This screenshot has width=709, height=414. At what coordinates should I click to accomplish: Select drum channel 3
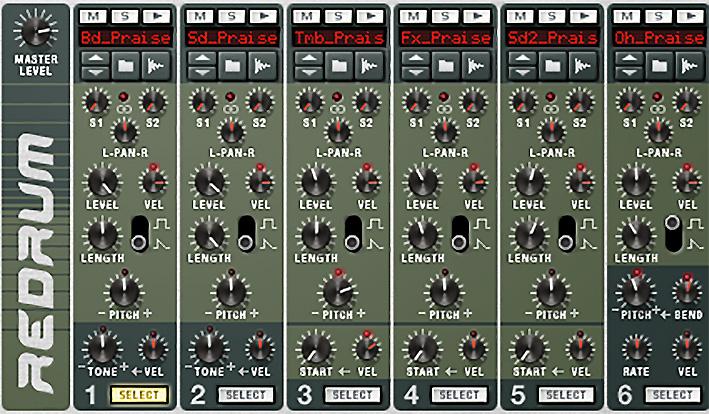point(352,395)
